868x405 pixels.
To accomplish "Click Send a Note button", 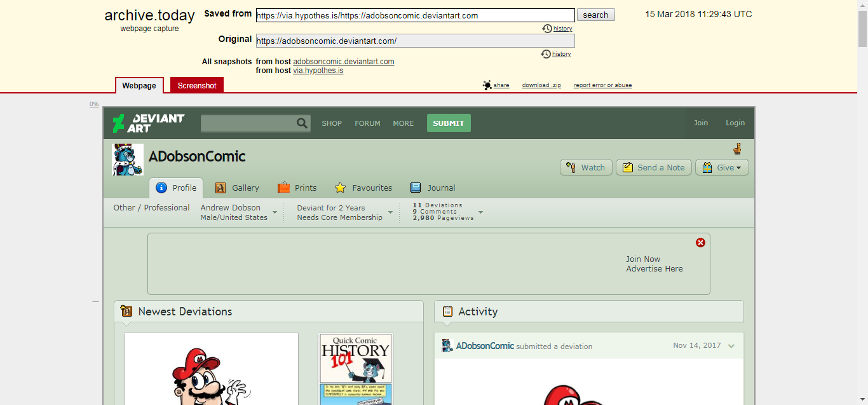I will pyautogui.click(x=654, y=167).
